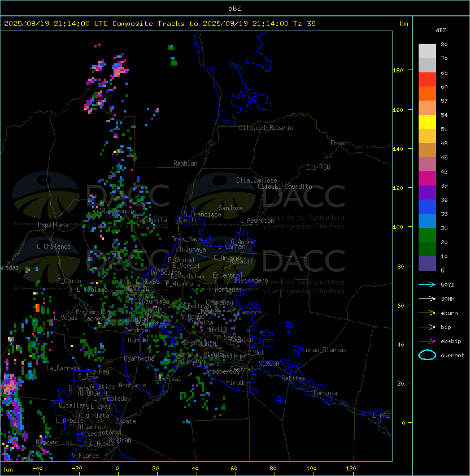
Task: Click the cyan 50YD arrow in legend
Action: click(x=427, y=284)
